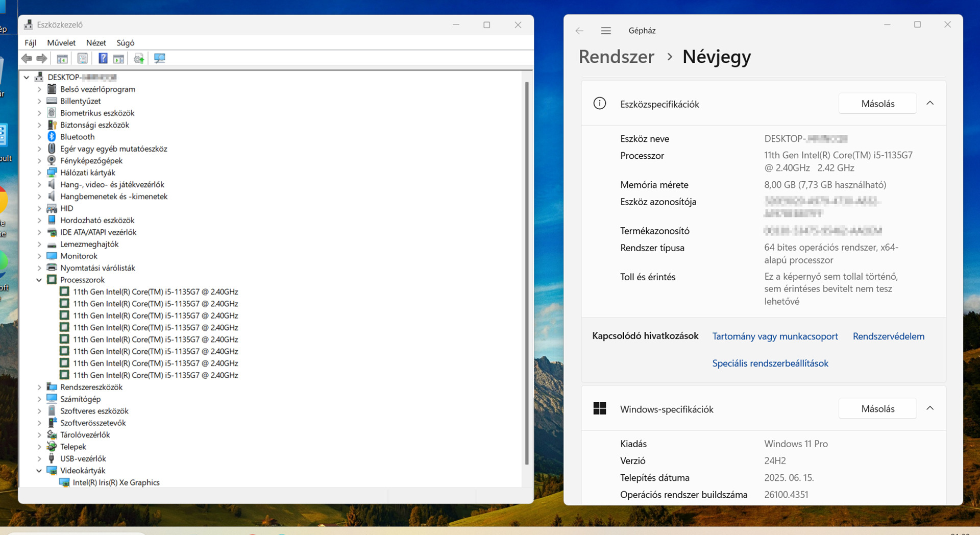Open the Nézet menu

[x=96, y=43]
